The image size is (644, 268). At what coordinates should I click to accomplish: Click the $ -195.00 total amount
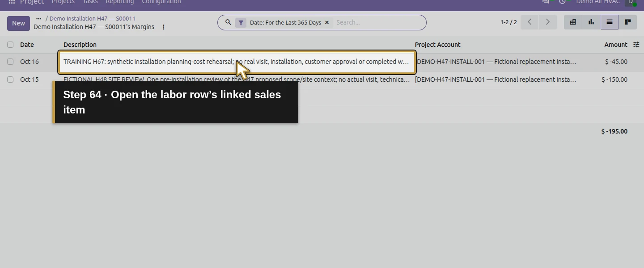[x=614, y=131]
